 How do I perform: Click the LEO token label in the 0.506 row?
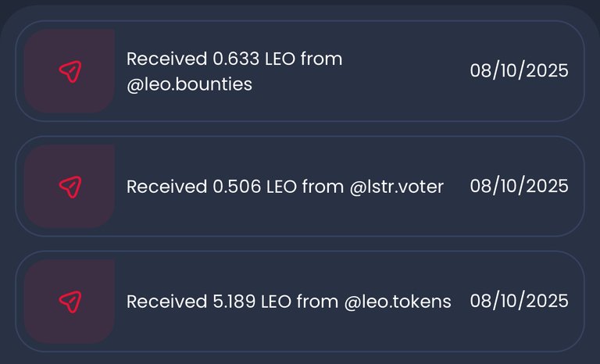click(x=281, y=187)
